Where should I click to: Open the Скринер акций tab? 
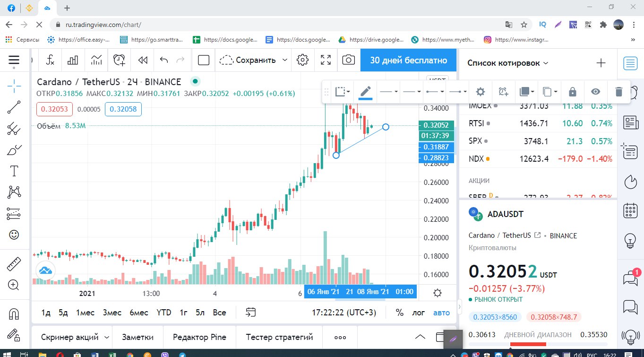coord(75,337)
